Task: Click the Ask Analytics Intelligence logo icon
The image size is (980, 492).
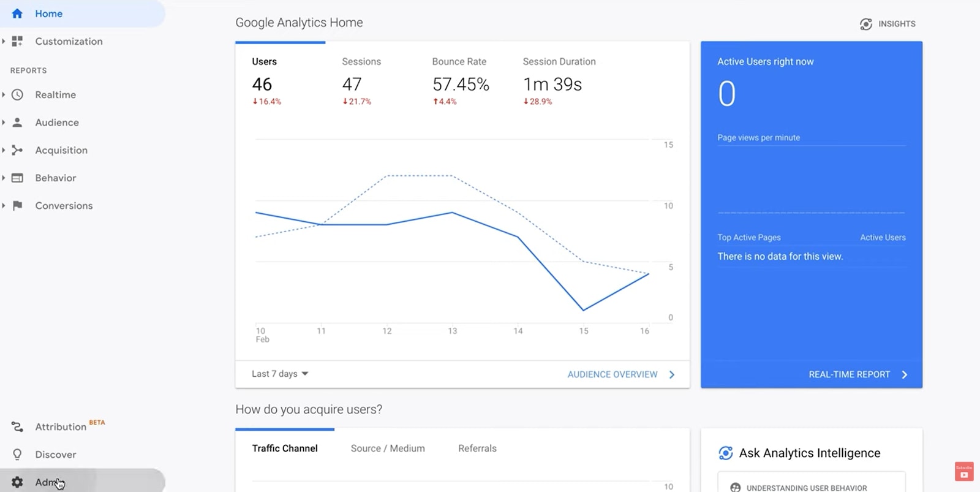Action: pos(726,453)
